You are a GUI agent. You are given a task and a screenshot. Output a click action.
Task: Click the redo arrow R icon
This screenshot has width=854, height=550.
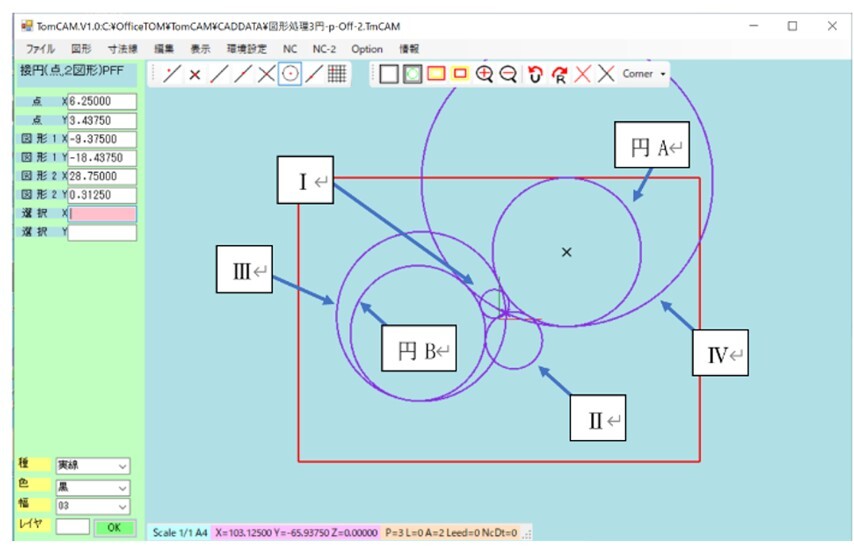click(559, 74)
